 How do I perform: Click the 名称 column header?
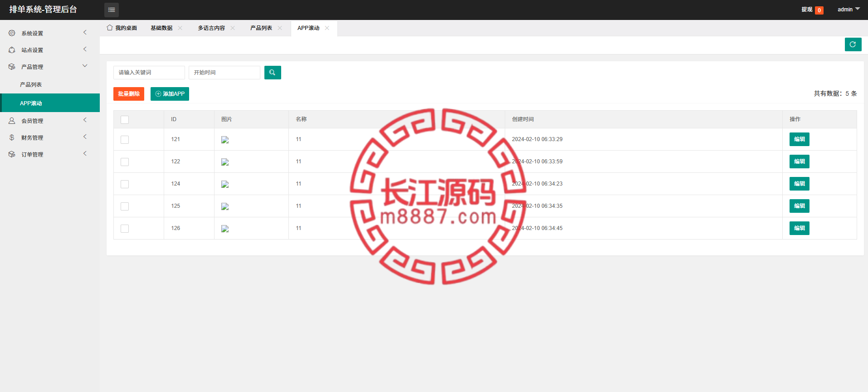(301, 119)
